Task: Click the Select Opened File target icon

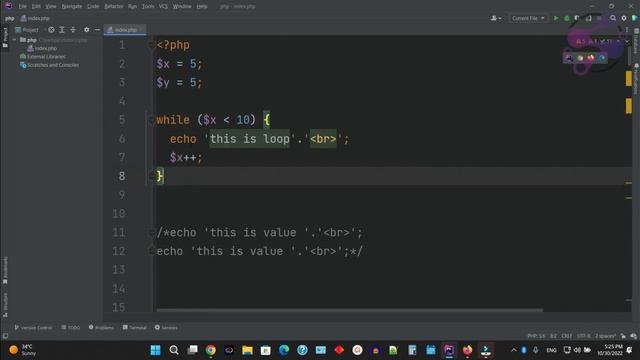Action: [x=51, y=30]
